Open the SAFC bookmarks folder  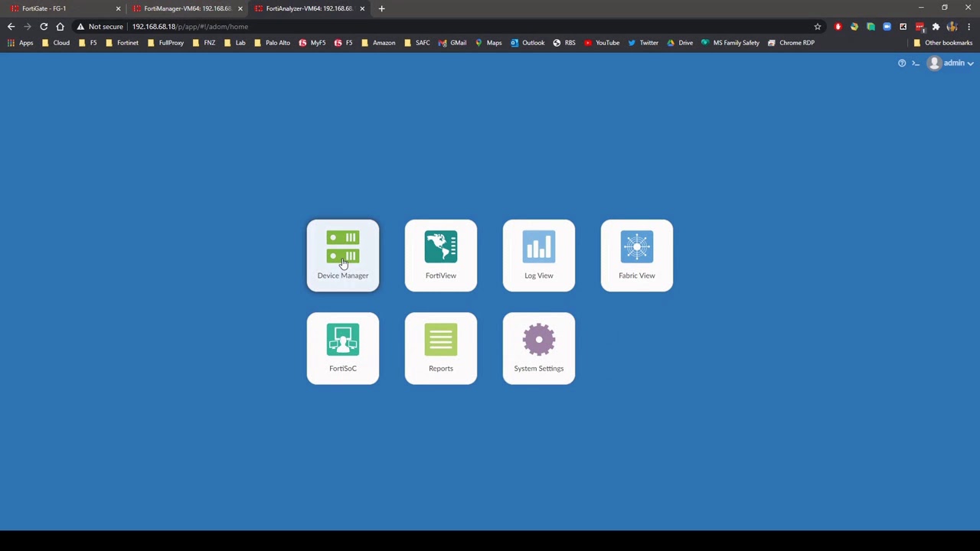417,43
